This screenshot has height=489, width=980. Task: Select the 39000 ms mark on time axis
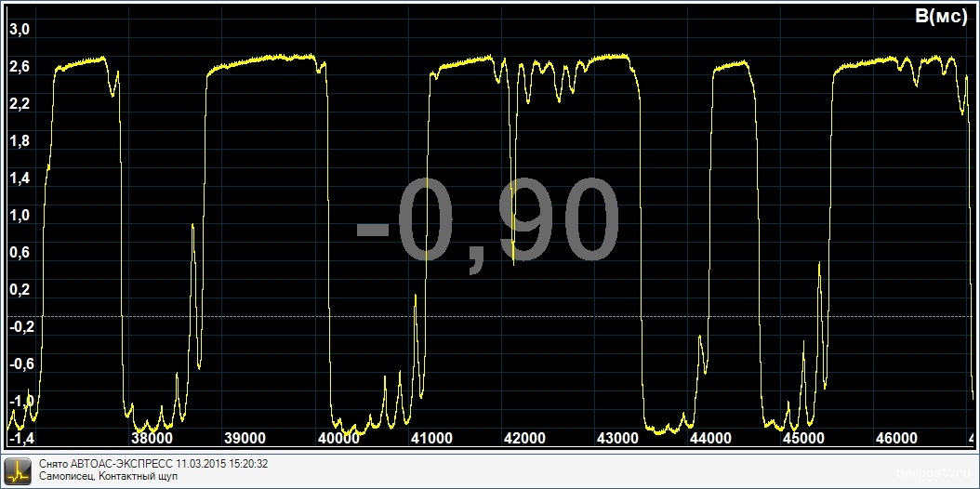pos(245,438)
